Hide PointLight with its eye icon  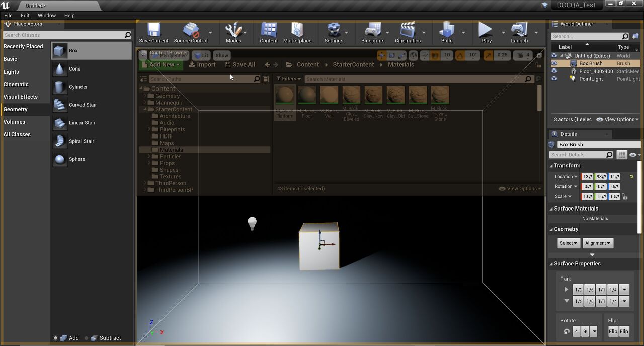(554, 79)
